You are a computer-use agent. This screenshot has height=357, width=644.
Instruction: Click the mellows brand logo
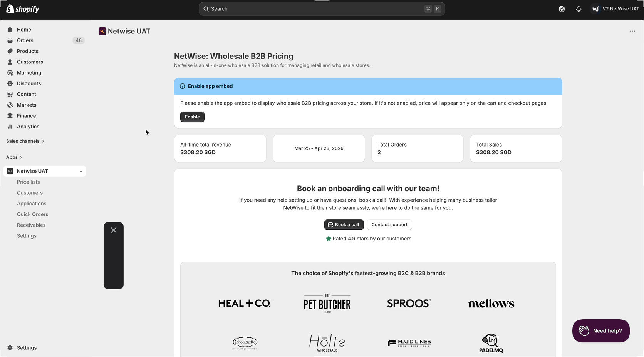coord(491,304)
